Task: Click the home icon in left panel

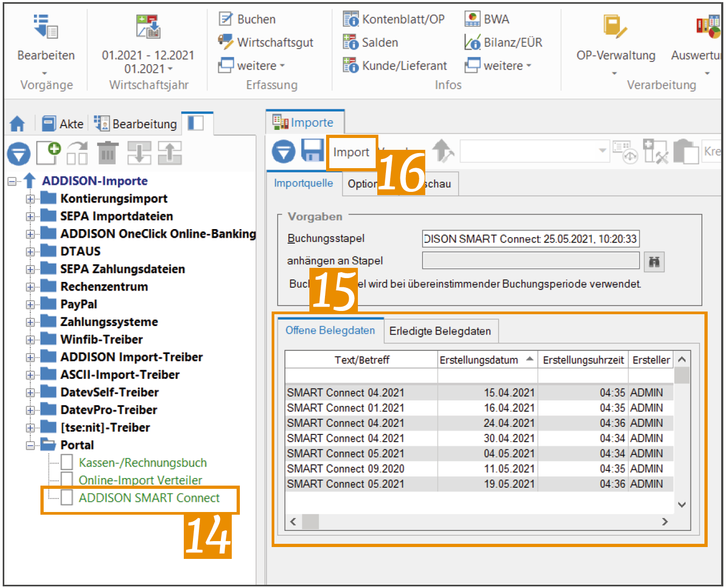Action: click(17, 124)
